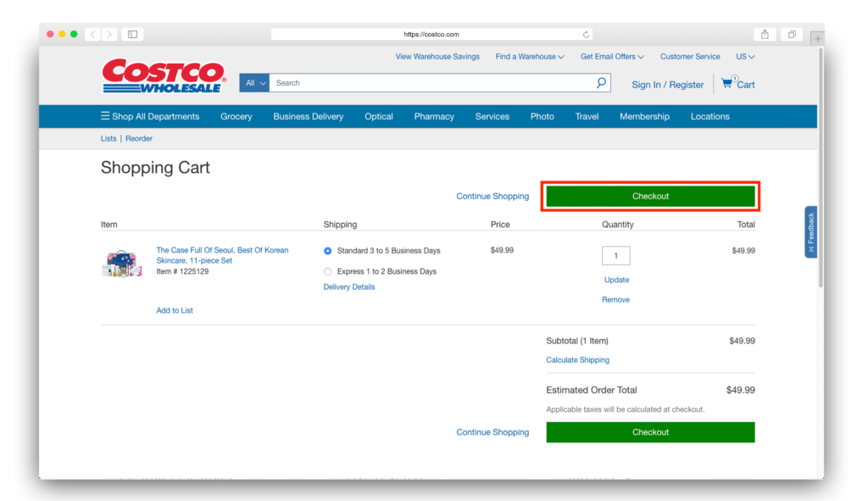Click the bottom Checkout button
Screen dimensions: 868x501
650,432
